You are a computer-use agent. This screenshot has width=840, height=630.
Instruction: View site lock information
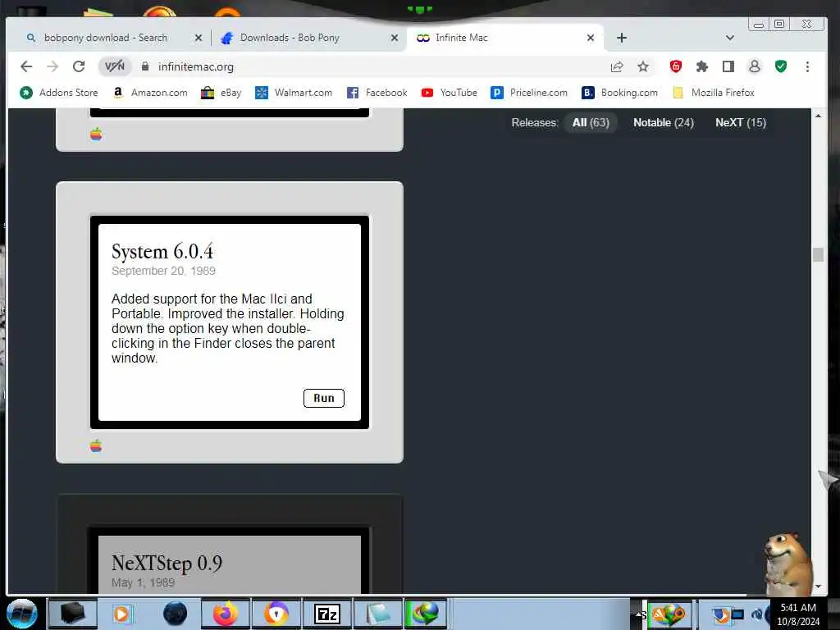(145, 66)
